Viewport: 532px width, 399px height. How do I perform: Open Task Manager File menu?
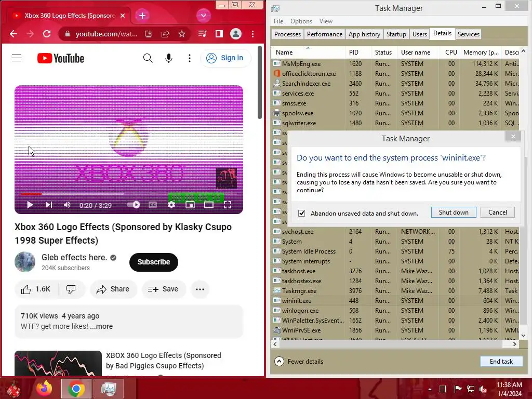278,21
